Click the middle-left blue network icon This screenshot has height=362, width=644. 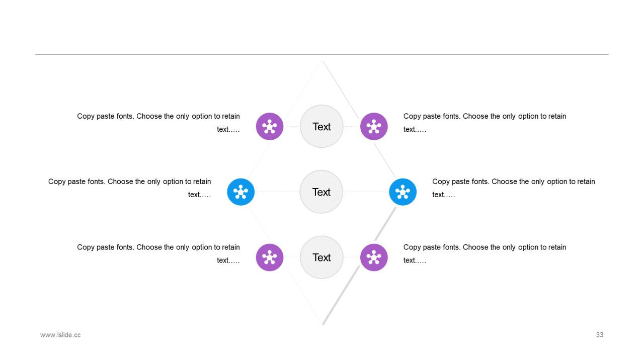241,192
